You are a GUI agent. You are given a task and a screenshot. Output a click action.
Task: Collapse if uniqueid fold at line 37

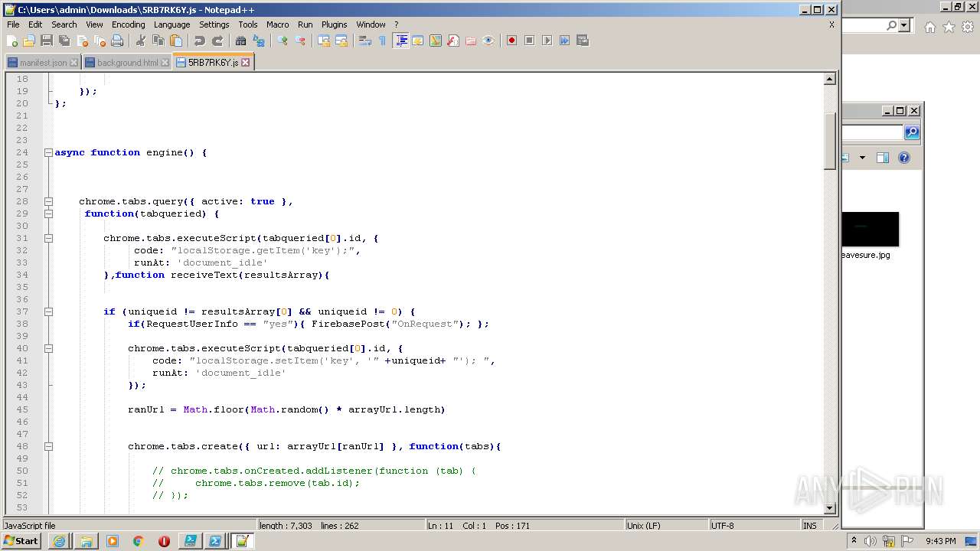48,311
